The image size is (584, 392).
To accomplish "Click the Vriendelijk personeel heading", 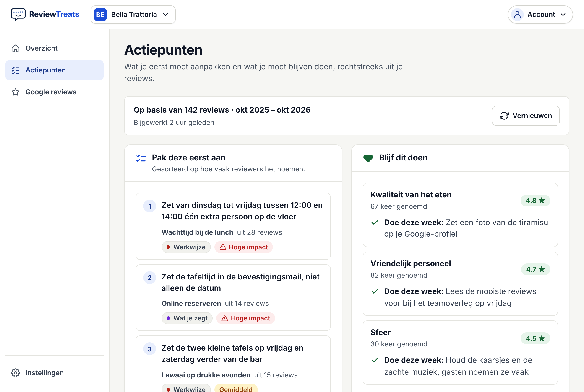I will pyautogui.click(x=411, y=263).
